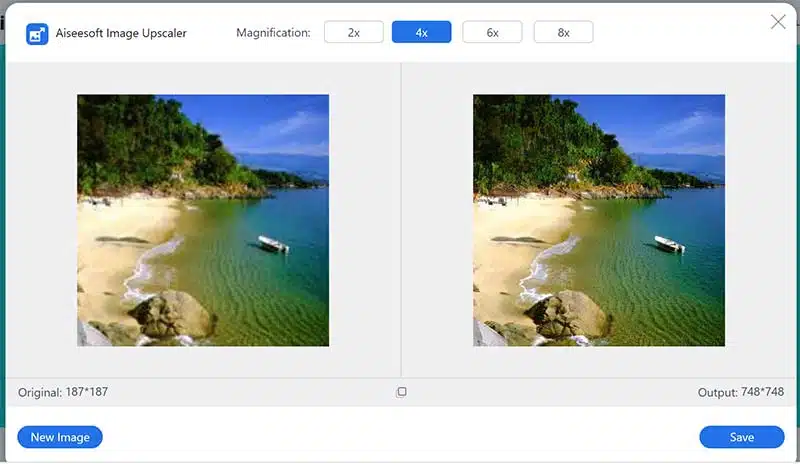Click the white boat in the original image
Image resolution: width=800 pixels, height=464 pixels.
click(x=273, y=244)
